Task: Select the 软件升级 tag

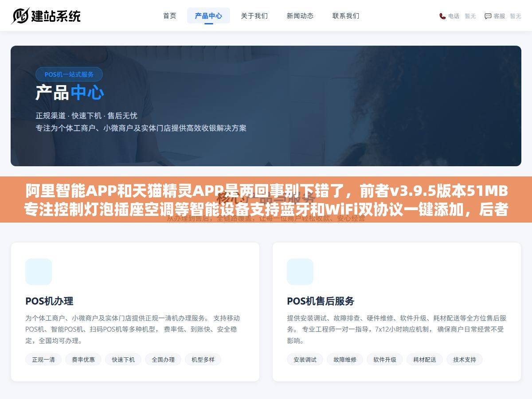Action: [x=385, y=360]
